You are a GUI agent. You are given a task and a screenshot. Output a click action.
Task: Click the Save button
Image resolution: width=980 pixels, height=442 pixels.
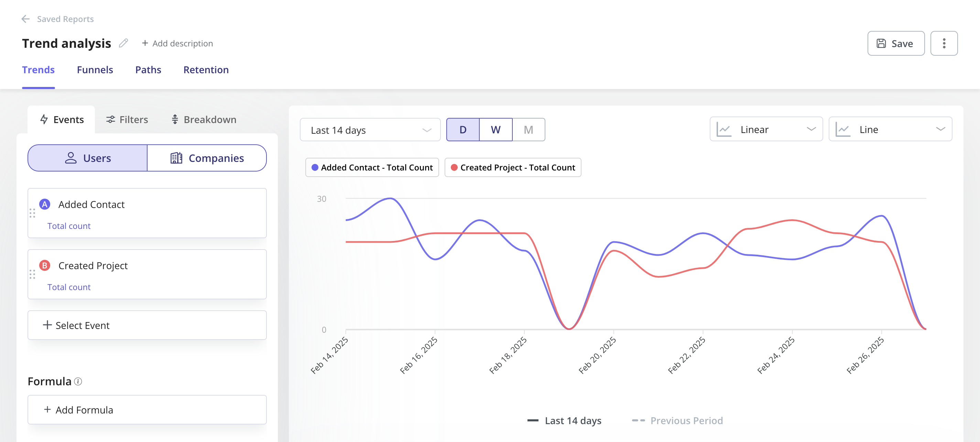896,43
